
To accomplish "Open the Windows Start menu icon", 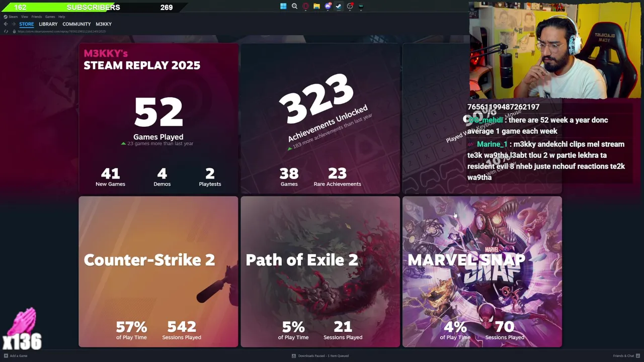I will (283, 7).
